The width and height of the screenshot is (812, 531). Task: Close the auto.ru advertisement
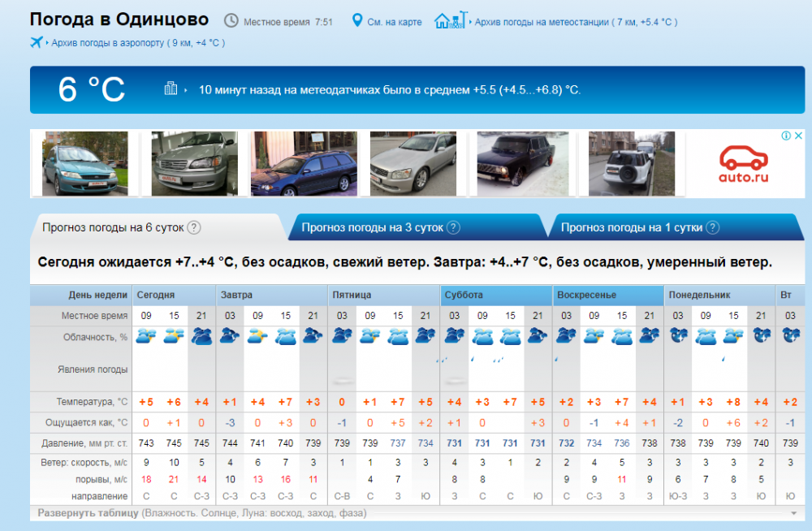tap(798, 136)
